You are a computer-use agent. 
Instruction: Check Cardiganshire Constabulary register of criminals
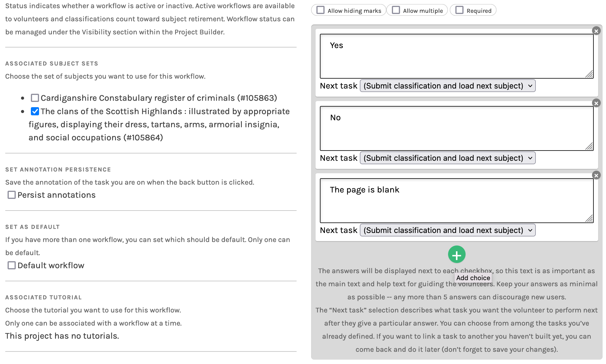35,98
